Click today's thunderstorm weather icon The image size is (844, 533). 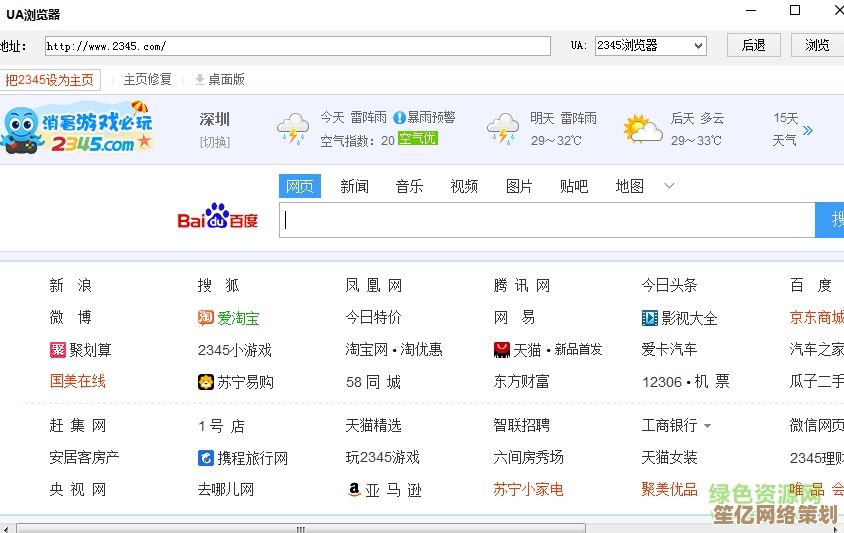coord(293,129)
